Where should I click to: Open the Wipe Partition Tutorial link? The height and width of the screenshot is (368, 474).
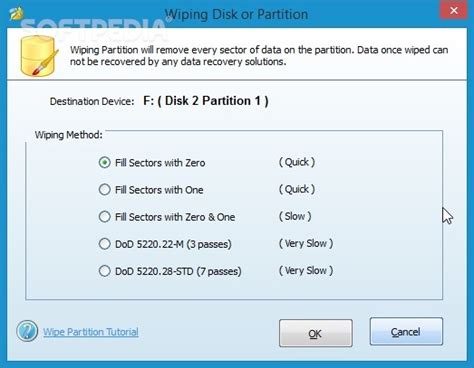pyautogui.click(x=91, y=332)
